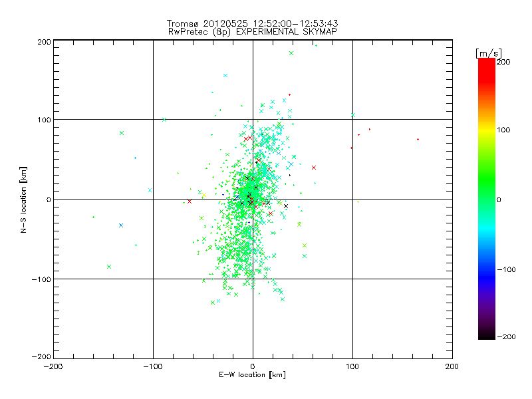Screen dimensions: 532x399
Task: Click colorbar tick label "-200"
Action: 506,336
